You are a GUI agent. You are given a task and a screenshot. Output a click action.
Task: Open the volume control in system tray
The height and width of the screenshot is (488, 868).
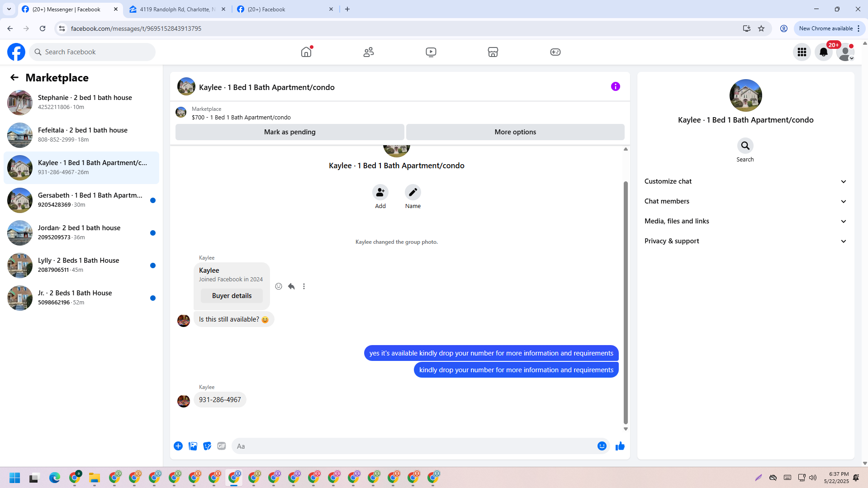813,478
